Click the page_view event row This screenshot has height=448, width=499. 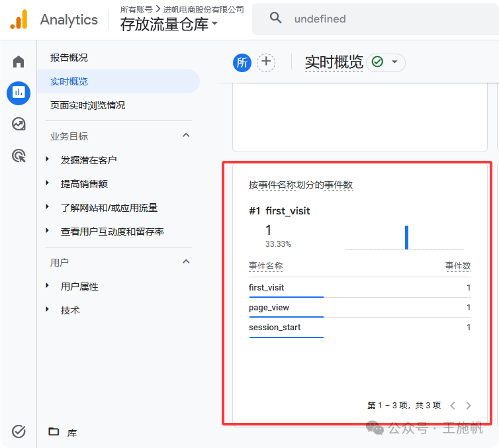click(359, 307)
